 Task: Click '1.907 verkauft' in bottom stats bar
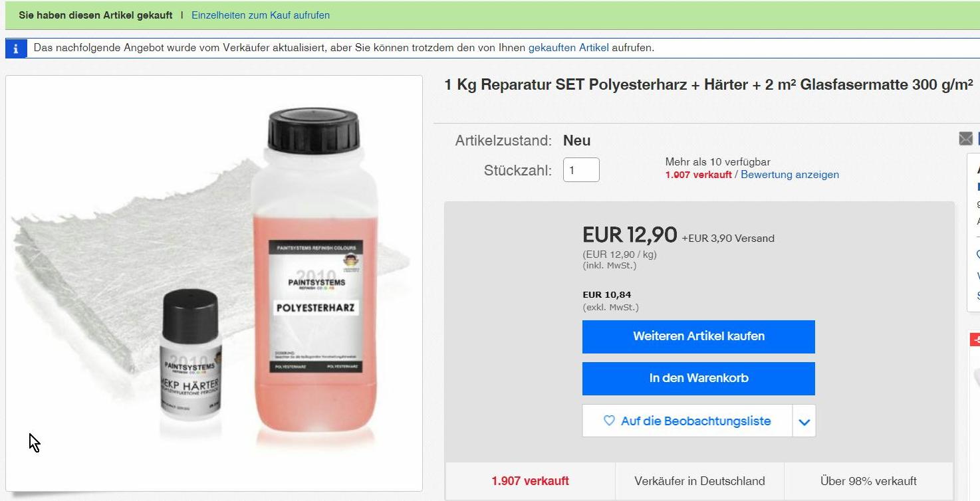[x=530, y=481]
